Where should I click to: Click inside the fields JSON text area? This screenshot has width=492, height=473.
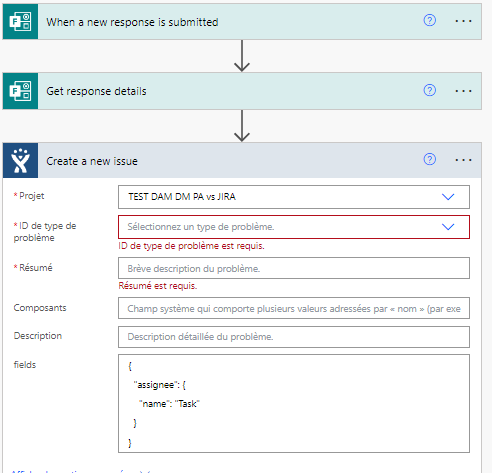pyautogui.click(x=294, y=403)
